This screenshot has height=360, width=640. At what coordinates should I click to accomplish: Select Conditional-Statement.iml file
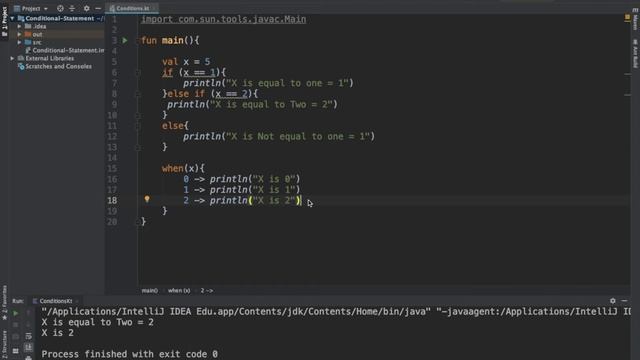65,50
